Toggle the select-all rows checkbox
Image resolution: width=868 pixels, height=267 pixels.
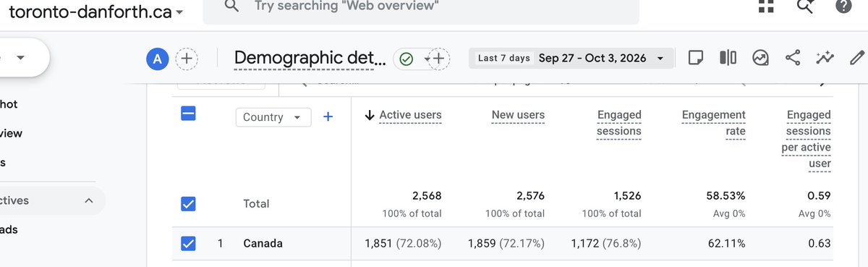click(x=188, y=114)
